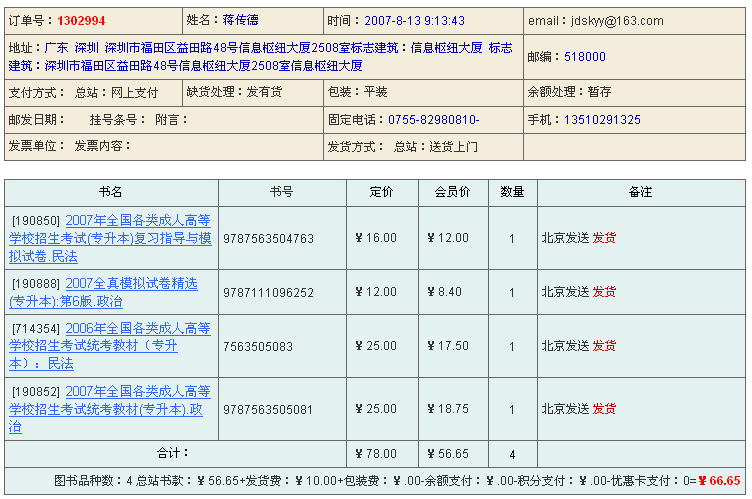The image size is (752, 499).
Task: Click email jdskyy@163.com
Action: pos(617,21)
